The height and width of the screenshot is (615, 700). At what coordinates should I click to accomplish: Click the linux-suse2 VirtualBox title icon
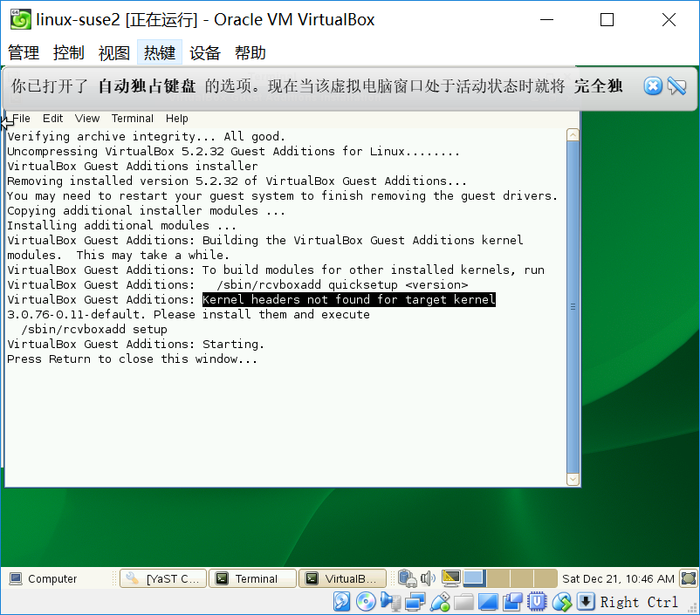[x=21, y=20]
